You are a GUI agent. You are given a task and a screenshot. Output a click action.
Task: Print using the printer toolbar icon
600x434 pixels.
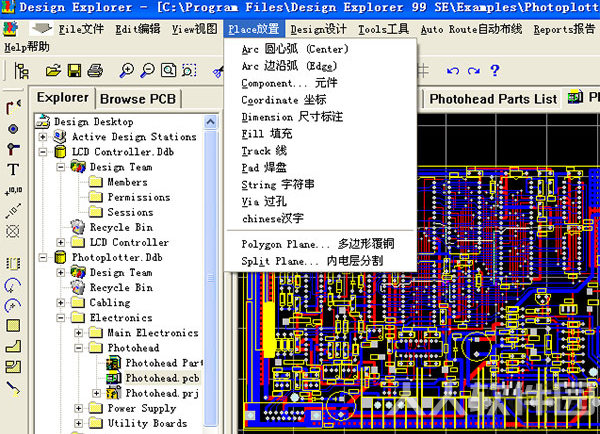pos(95,70)
